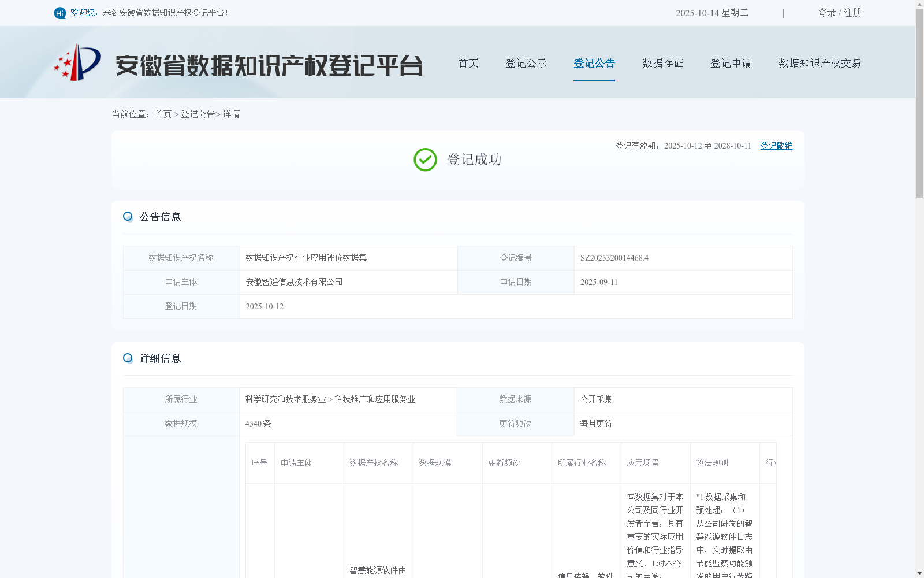924x578 pixels.
Task: Open 数据知识产权交易 nav item
Action: [x=820, y=63]
